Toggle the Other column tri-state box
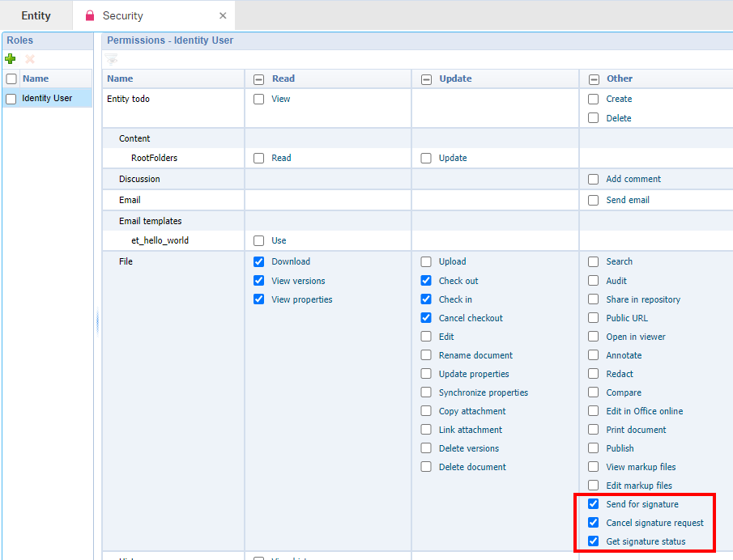 (x=594, y=79)
